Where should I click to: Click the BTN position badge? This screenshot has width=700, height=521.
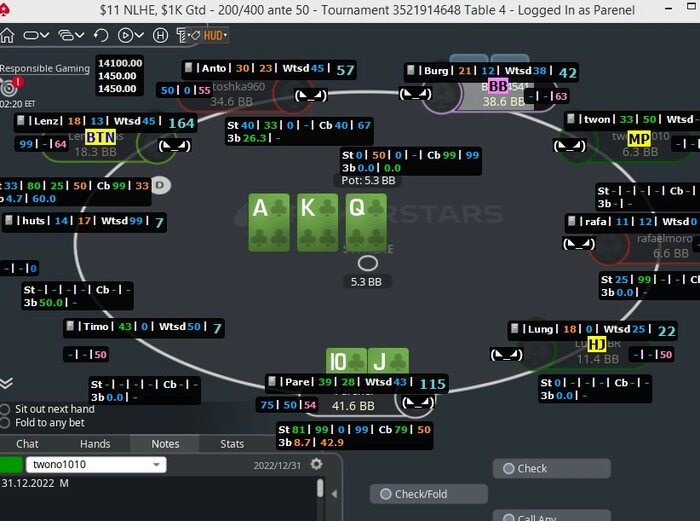point(100,137)
